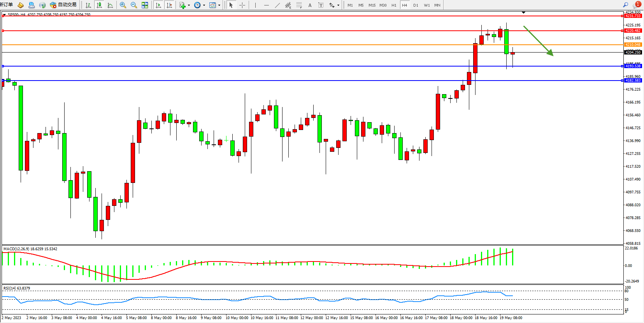Pick the Fibonacci retracement tool
Image resolution: width=644 pixels, height=323 pixels.
tap(299, 5)
